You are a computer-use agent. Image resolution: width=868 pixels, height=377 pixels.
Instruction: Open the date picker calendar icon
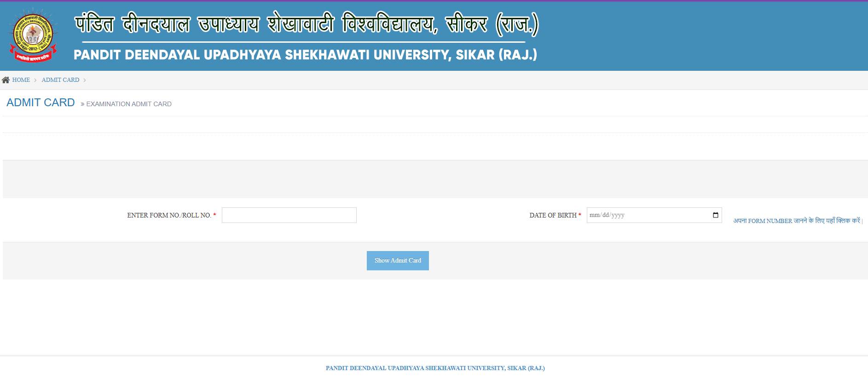tap(715, 215)
